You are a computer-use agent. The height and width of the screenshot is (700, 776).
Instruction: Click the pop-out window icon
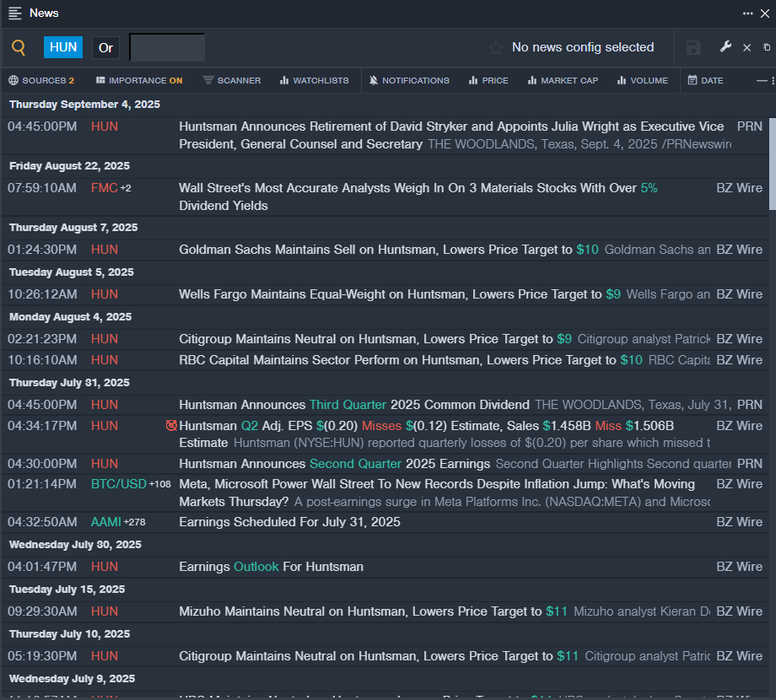pos(767,47)
